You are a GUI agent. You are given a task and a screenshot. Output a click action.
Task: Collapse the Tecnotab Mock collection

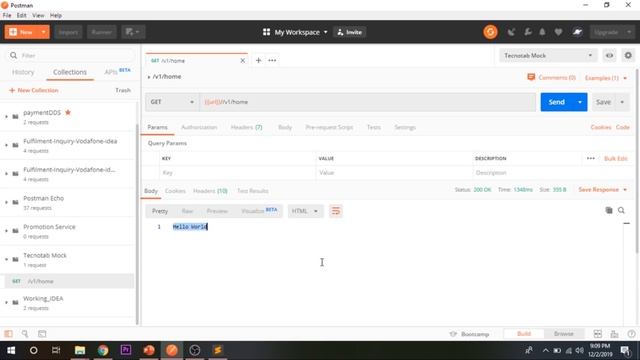click(x=6, y=260)
